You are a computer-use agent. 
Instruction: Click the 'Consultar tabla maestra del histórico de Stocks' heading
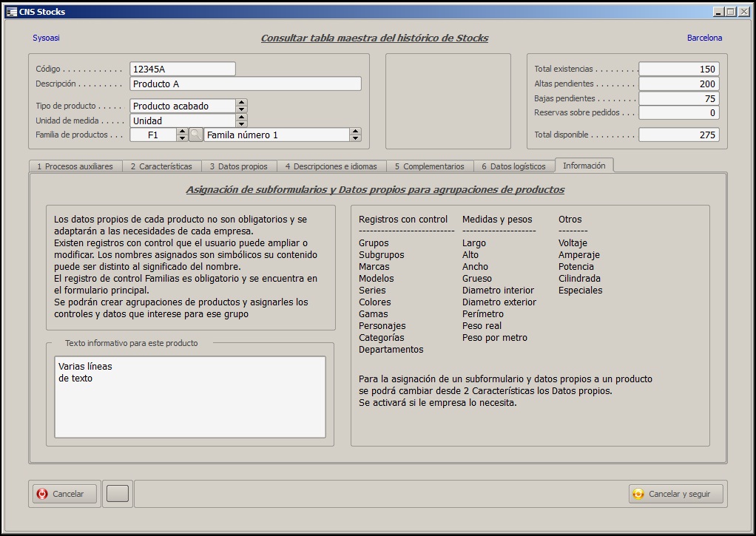tap(374, 38)
